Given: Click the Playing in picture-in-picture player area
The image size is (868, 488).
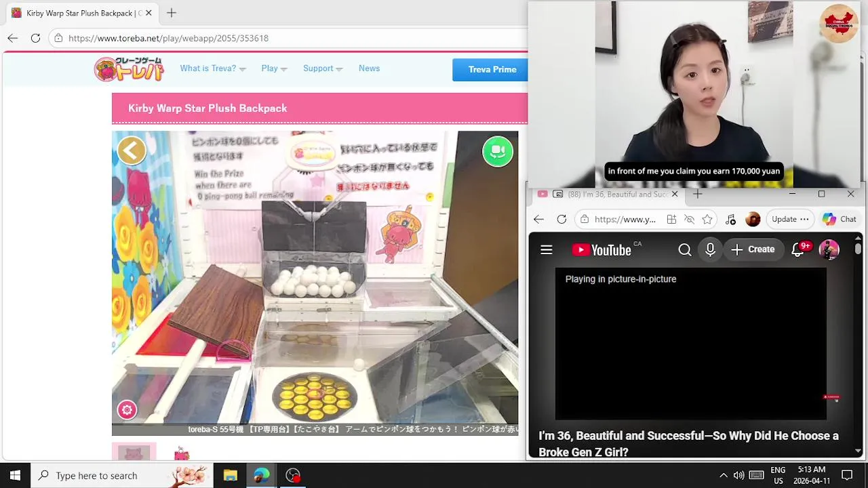Looking at the screenshot, I should (690, 344).
